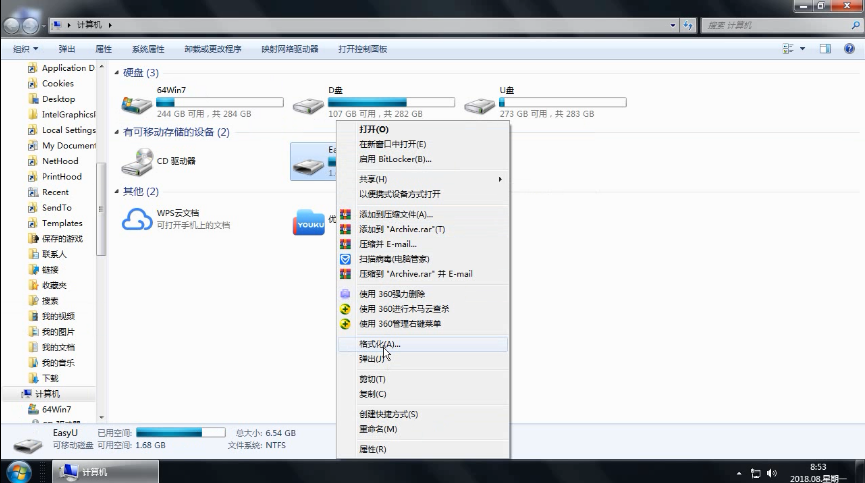The width and height of the screenshot is (865, 483).
Task: Open the address bar history dropdown
Action: coord(673,25)
